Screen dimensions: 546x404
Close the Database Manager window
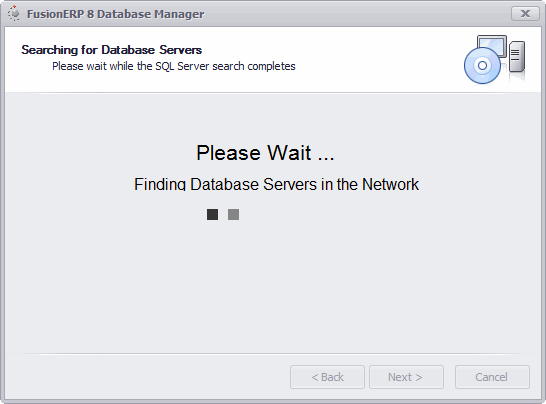tap(525, 14)
